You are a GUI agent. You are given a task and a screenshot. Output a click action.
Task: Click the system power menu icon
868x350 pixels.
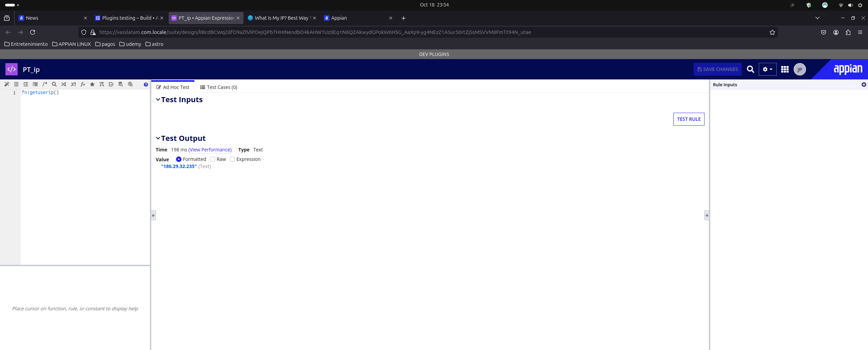pos(860,5)
